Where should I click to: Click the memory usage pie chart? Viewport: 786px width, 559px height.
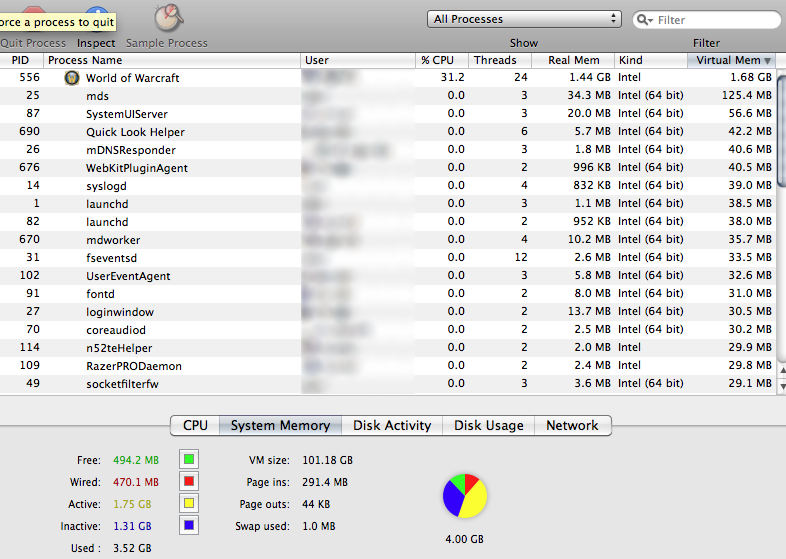point(465,496)
